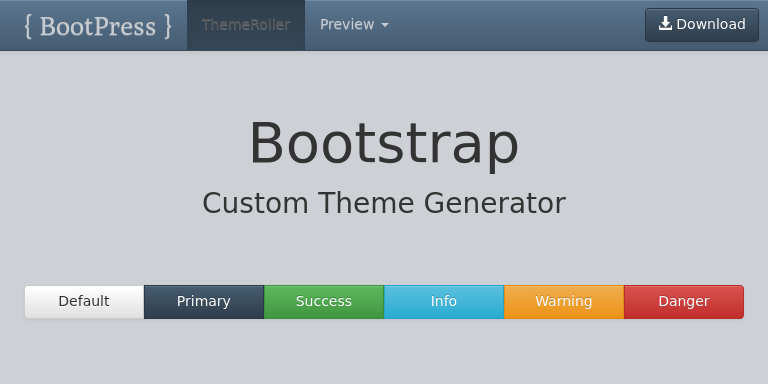The height and width of the screenshot is (384, 768).
Task: Click the download arrow icon
Action: coord(665,24)
